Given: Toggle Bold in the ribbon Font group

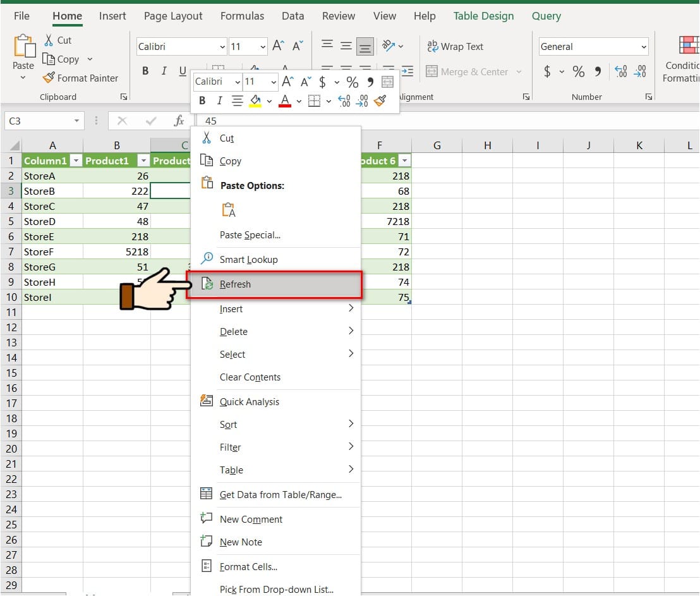Looking at the screenshot, I should [x=145, y=71].
